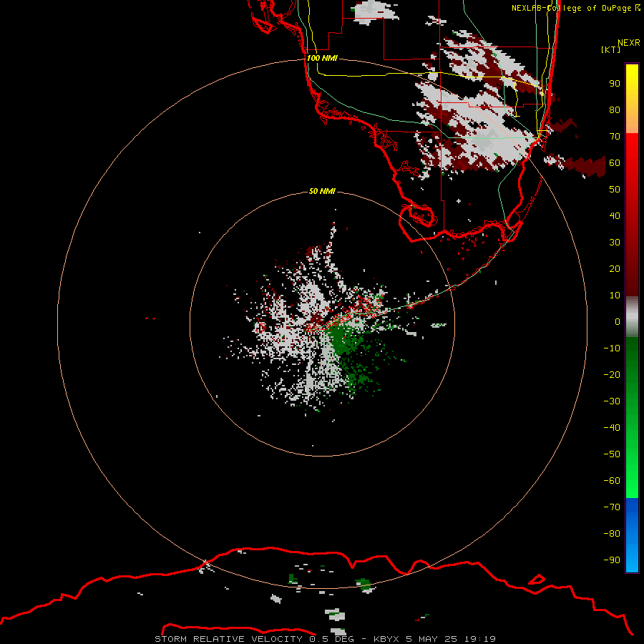Select the "20" value on the velocity scale
644x644 pixels.
615,269
